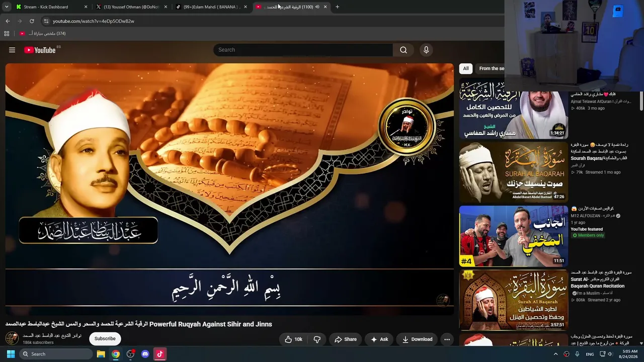Open the taskbar clock showing 5:05 AM
Screen dimensions: 644x362
click(x=629, y=354)
